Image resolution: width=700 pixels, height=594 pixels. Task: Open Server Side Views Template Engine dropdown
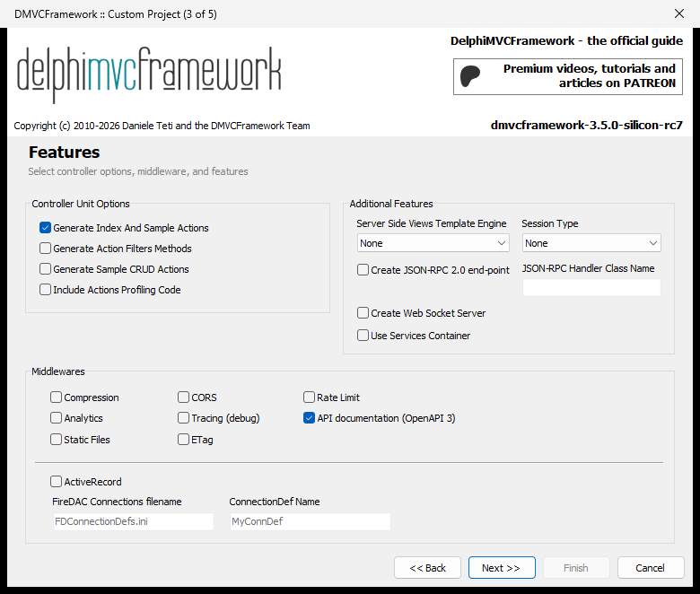[x=433, y=243]
